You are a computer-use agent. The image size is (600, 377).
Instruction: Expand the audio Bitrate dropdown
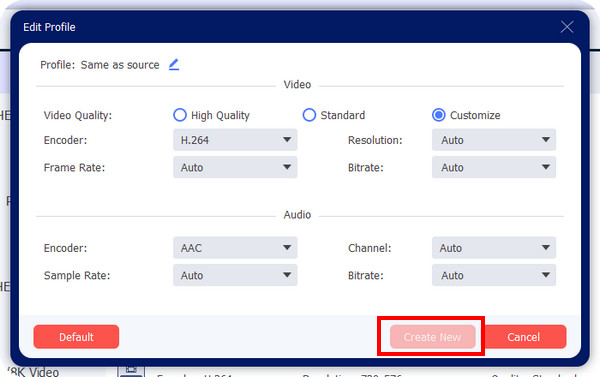point(494,275)
